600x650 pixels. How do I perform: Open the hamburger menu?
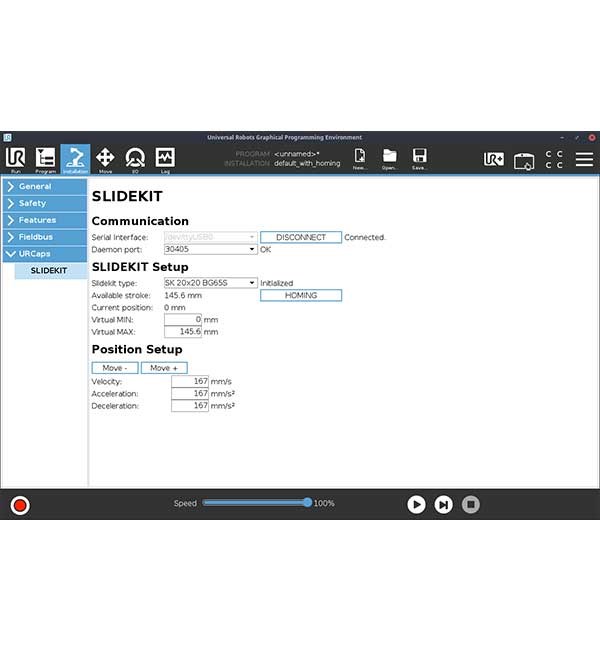coord(584,159)
